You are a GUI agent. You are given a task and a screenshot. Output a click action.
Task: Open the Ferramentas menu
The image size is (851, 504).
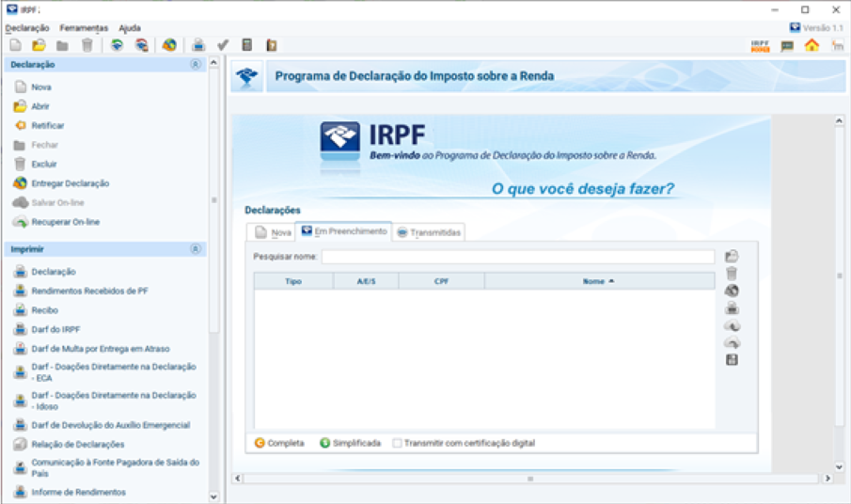click(x=84, y=27)
